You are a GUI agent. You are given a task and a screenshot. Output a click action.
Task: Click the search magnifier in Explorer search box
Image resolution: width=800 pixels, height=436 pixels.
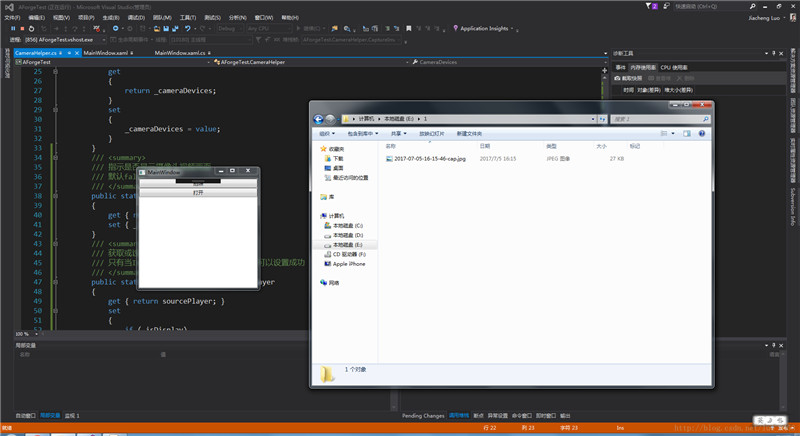point(706,119)
